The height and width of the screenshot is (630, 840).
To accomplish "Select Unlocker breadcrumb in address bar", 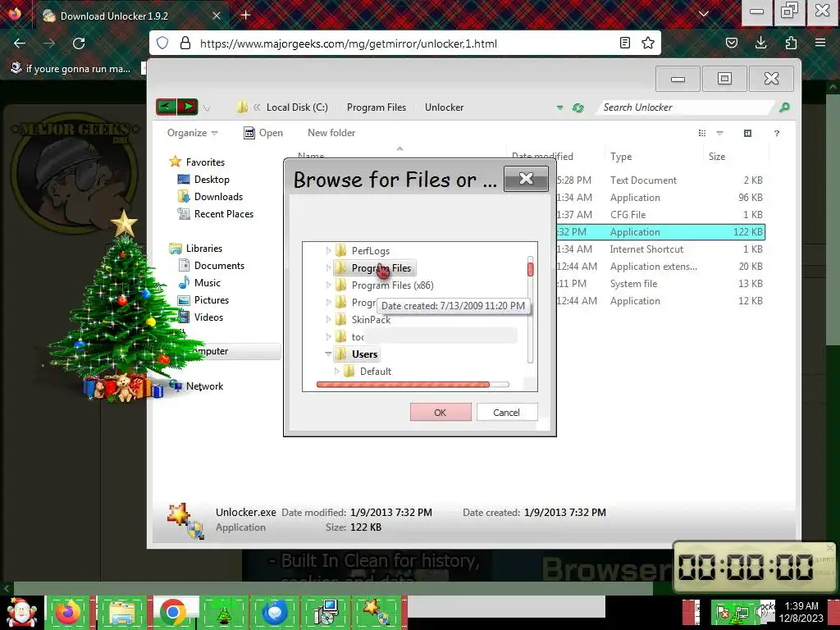I will click(444, 107).
